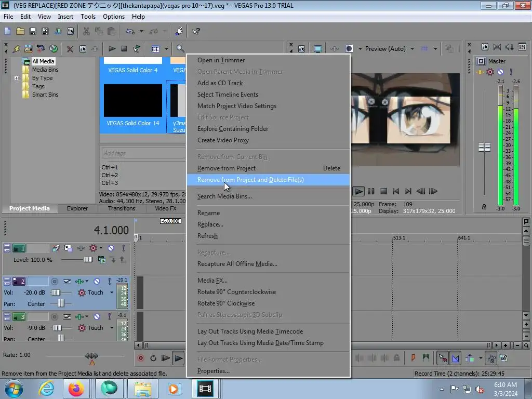Click the lightning bolt Remove Unused Media icon

[16, 49]
